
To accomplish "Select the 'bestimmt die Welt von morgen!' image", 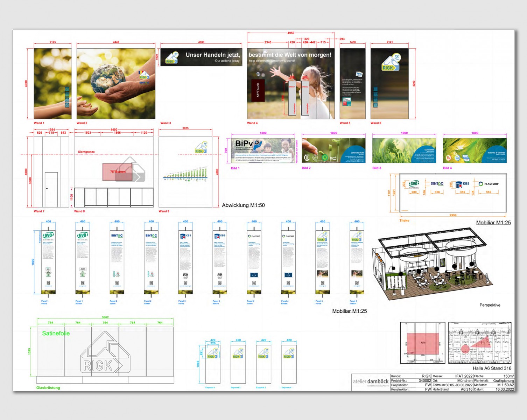I will [291, 84].
